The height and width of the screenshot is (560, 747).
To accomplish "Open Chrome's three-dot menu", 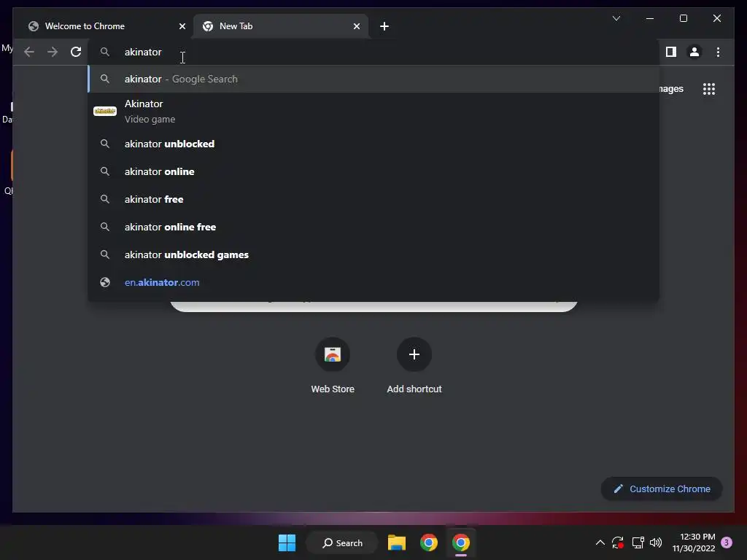I will coord(718,52).
